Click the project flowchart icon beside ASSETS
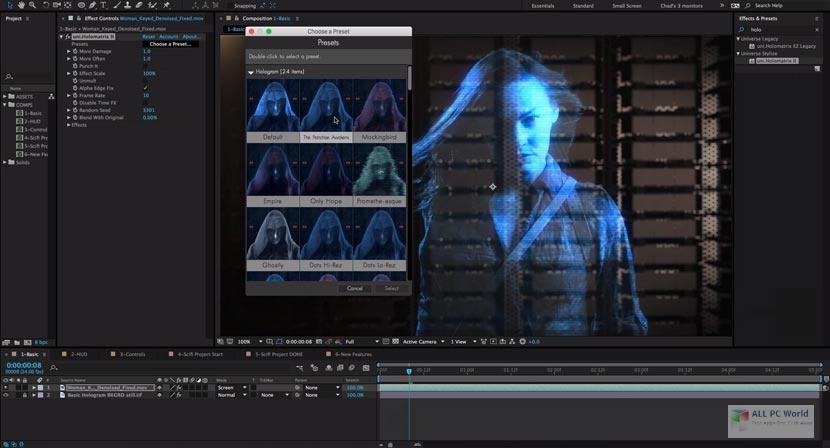This screenshot has height=448, width=830. pyautogui.click(x=51, y=96)
